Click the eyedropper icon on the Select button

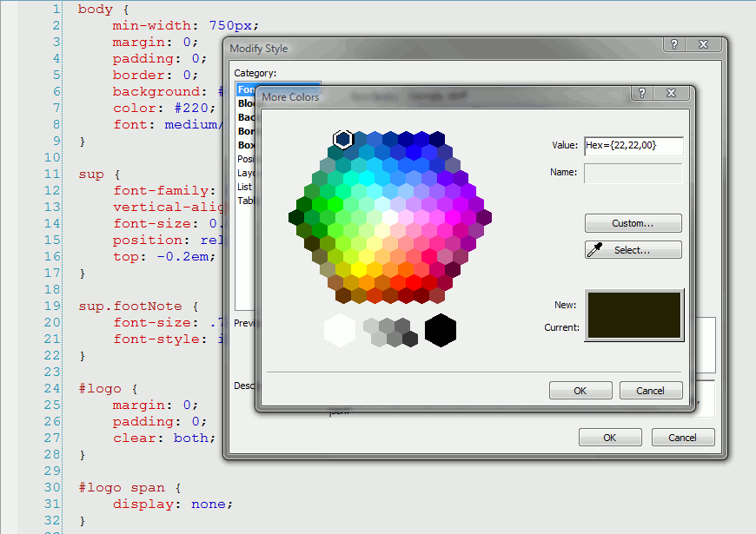594,249
